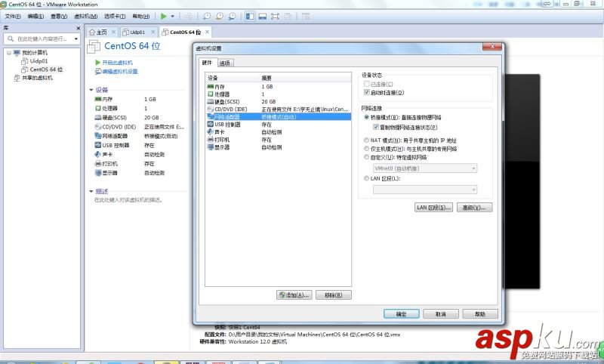Select 内存 row in dialog hardware list

(x=279, y=87)
